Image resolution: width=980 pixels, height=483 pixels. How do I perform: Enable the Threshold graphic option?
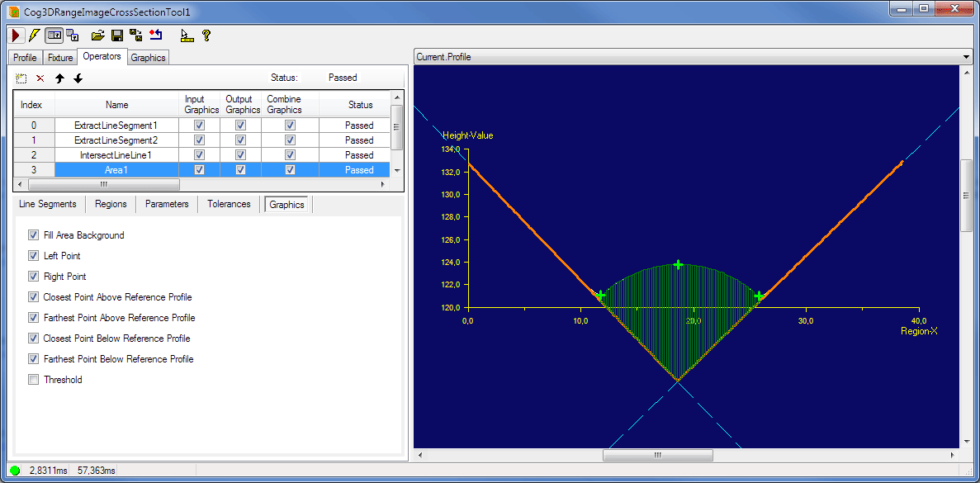pos(33,380)
